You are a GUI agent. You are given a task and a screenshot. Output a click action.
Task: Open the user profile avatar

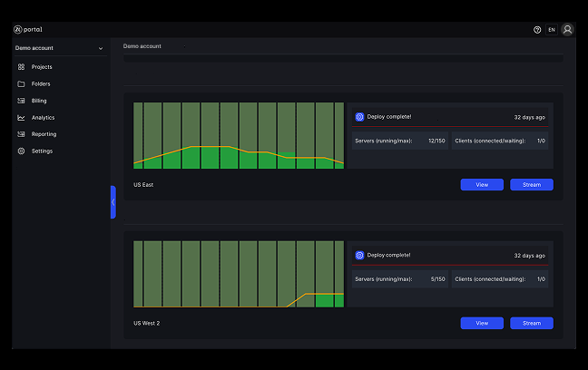coord(567,30)
